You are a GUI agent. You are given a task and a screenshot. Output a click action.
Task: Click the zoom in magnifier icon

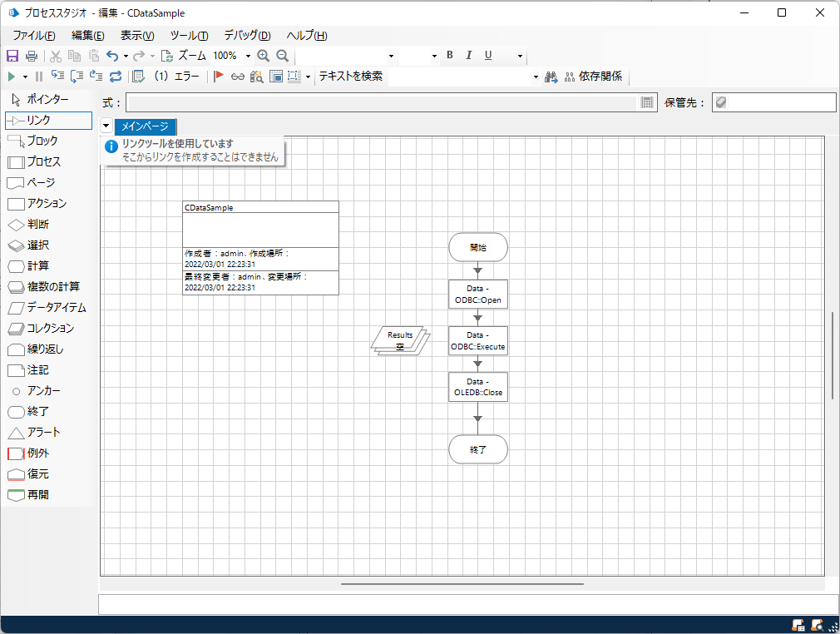click(263, 56)
